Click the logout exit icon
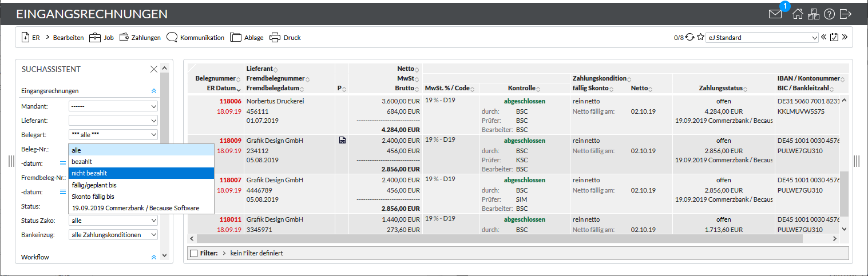This screenshot has width=868, height=276. tap(846, 14)
